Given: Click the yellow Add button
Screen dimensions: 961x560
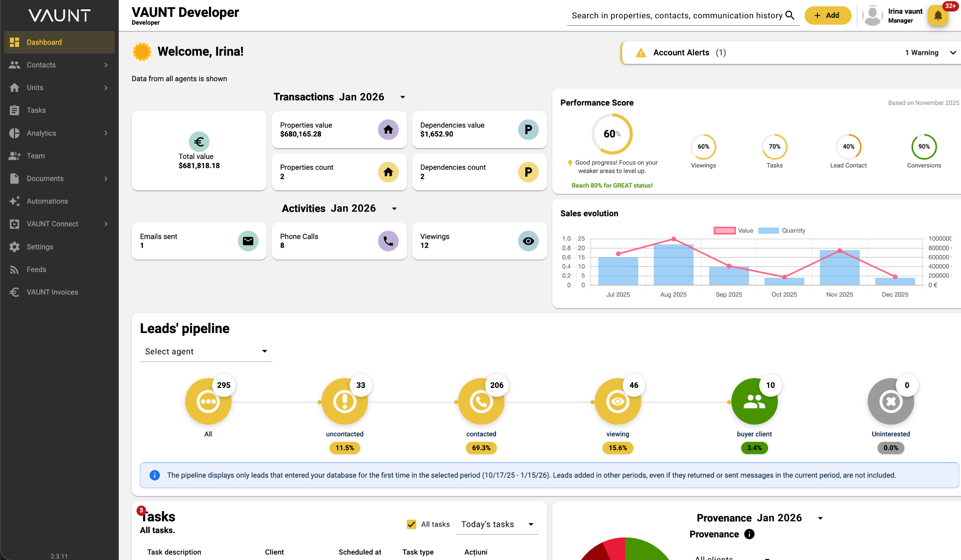Looking at the screenshot, I should (827, 15).
